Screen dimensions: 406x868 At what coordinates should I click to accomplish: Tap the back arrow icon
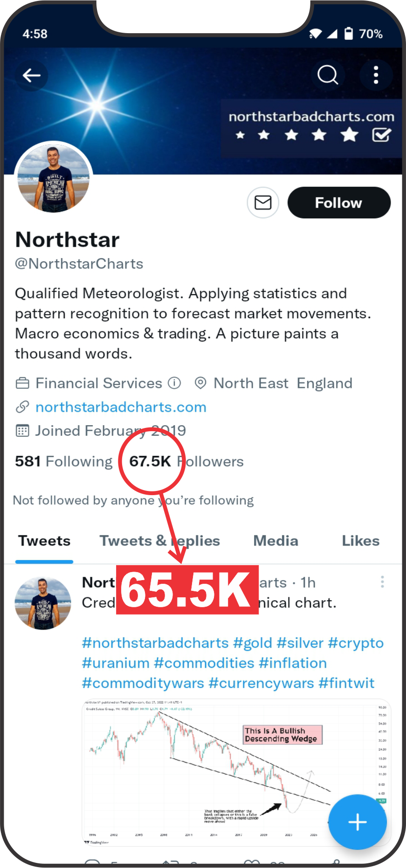tap(32, 75)
